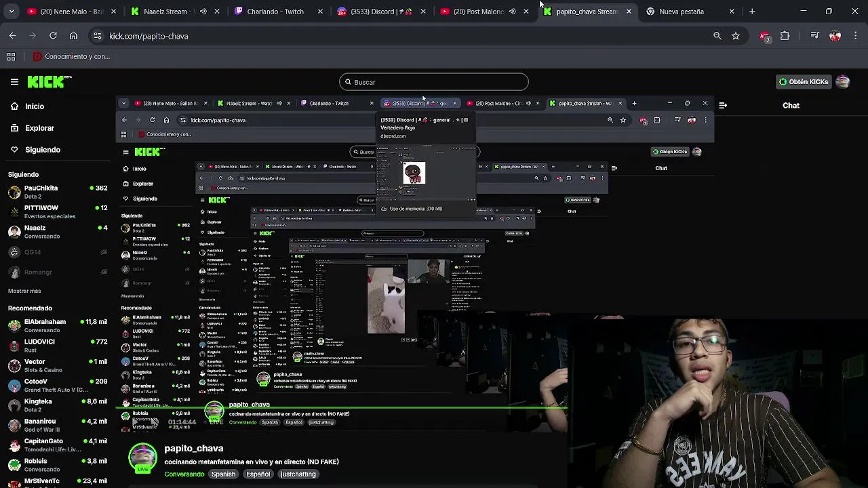Switch to the Discord tab
Screen dimensions: 868x488
tap(380, 12)
